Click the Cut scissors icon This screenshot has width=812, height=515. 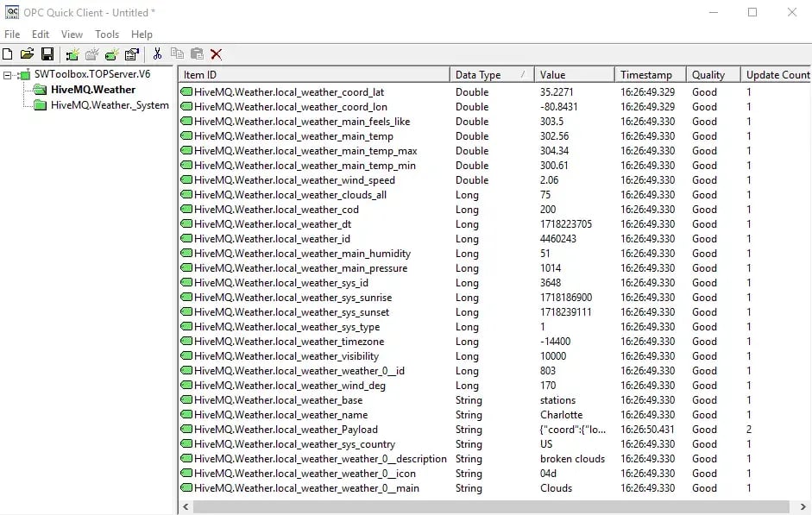[157, 53]
